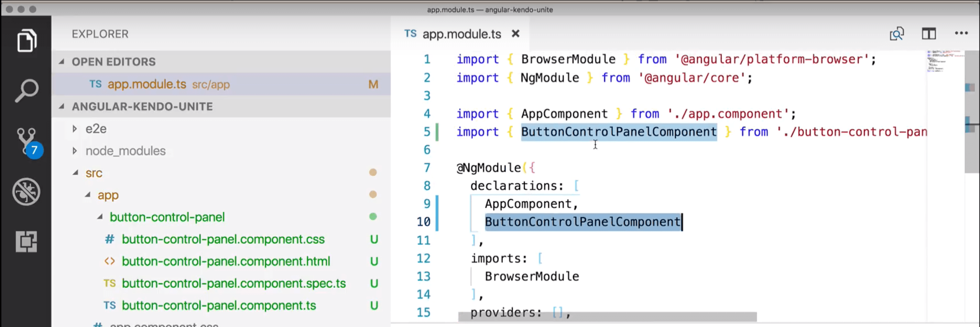Image resolution: width=980 pixels, height=327 pixels.
Task: Close the app.module.ts tab
Action: 516,34
